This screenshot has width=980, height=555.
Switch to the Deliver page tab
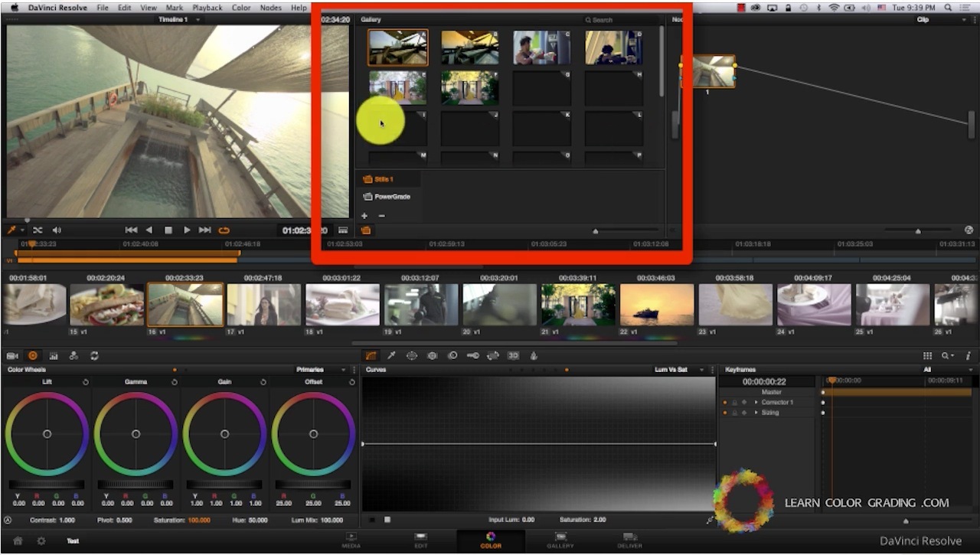coord(630,540)
